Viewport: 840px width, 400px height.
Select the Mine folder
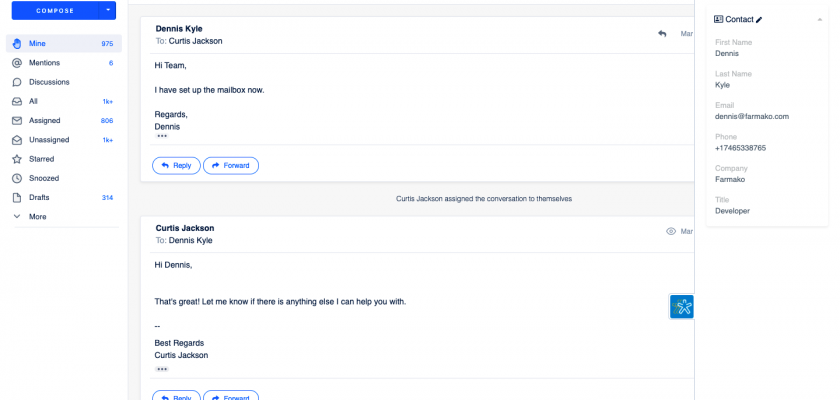click(x=37, y=44)
